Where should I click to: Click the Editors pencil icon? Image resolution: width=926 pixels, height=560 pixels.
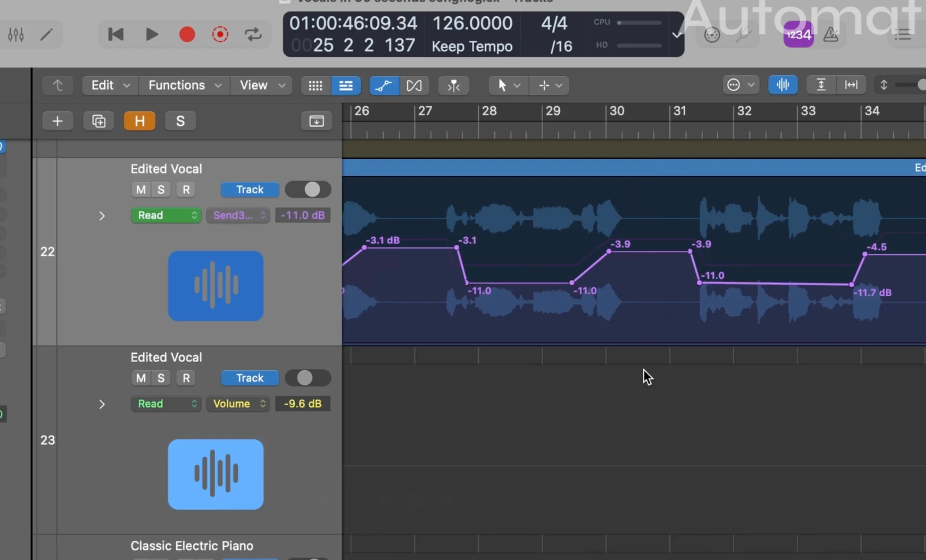click(46, 35)
